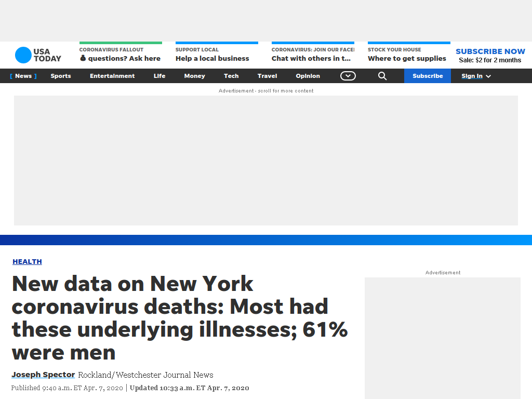Click Rockland/Westchester Journal News text
The width and height of the screenshot is (532, 399).
pyautogui.click(x=145, y=375)
